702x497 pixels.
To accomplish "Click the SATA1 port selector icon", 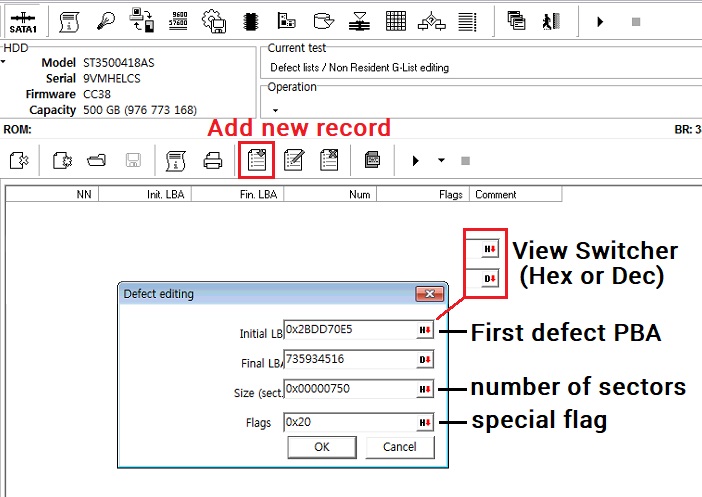I will pos(23,22).
